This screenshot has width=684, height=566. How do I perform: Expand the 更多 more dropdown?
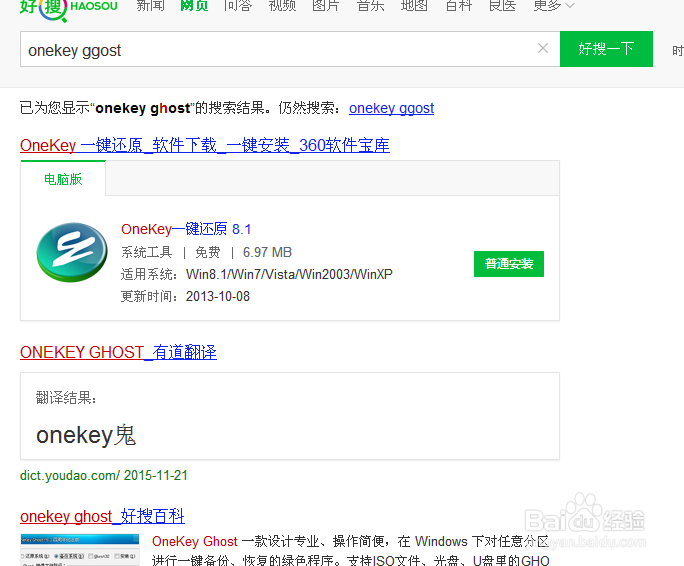click(x=554, y=6)
